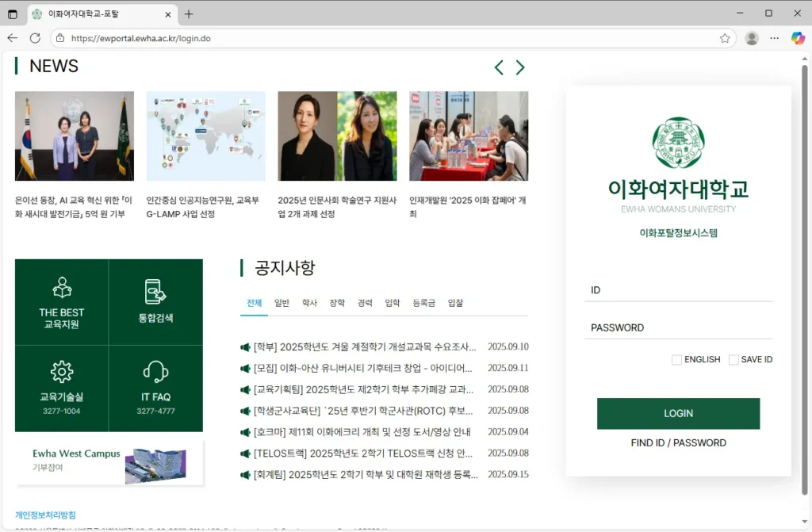812x532 pixels.
Task: Open the 인문사회 학술연구 news thumbnail
Action: click(338, 136)
